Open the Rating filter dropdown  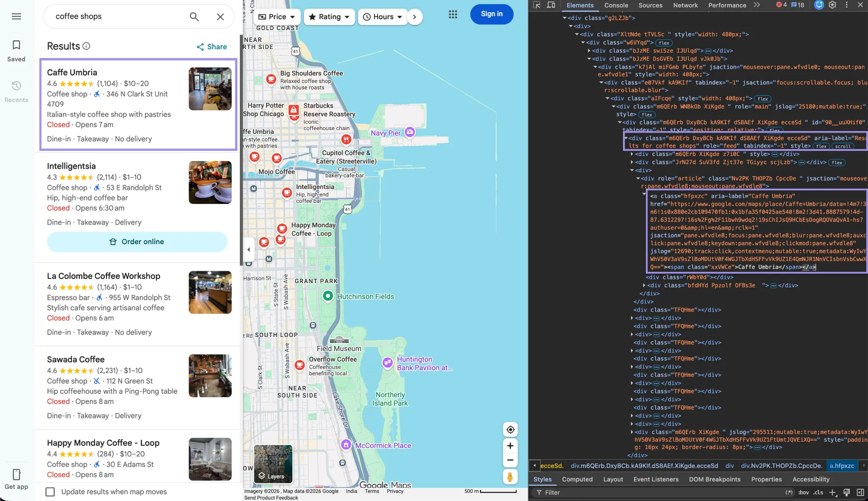(329, 17)
